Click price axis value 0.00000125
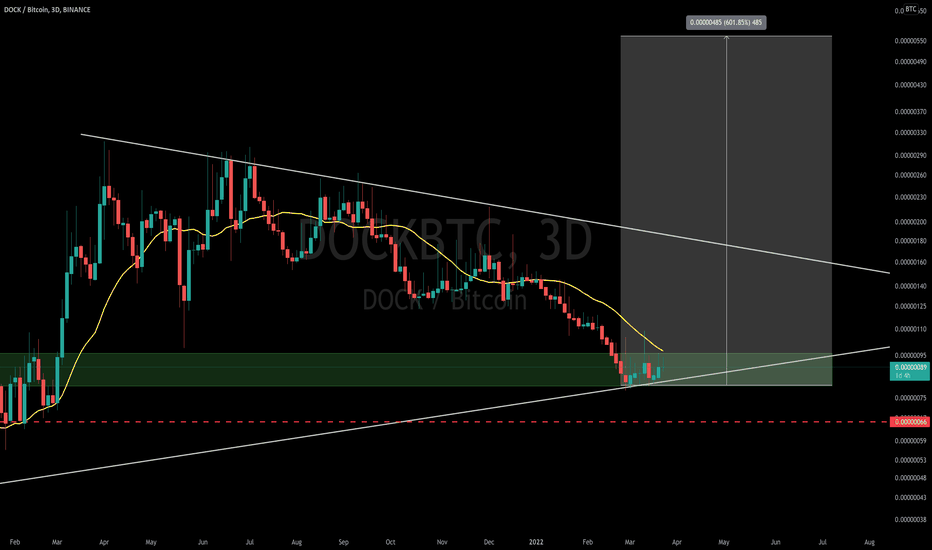 pyautogui.click(x=910, y=306)
